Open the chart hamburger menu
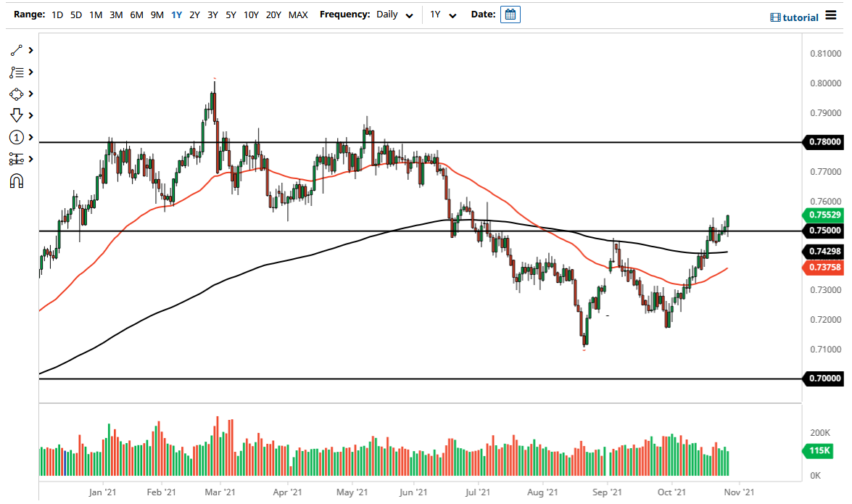The height and width of the screenshot is (504, 852). [x=832, y=16]
